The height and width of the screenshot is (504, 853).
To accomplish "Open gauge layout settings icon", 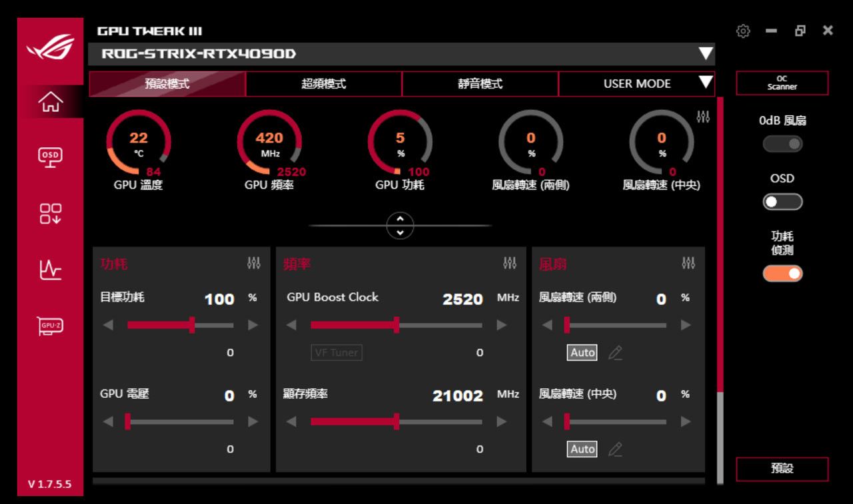I will tap(703, 117).
